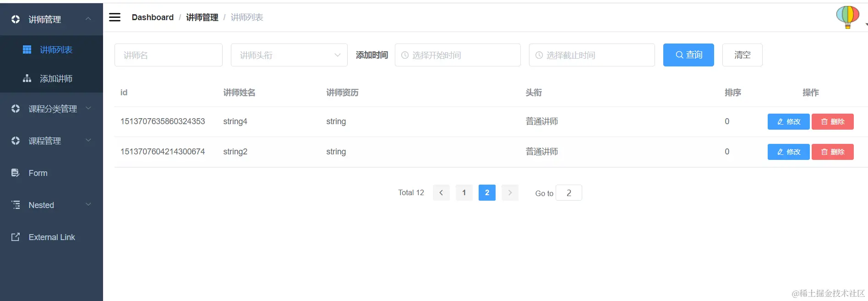Expand the 课程分类管理 chevron

pos(88,108)
